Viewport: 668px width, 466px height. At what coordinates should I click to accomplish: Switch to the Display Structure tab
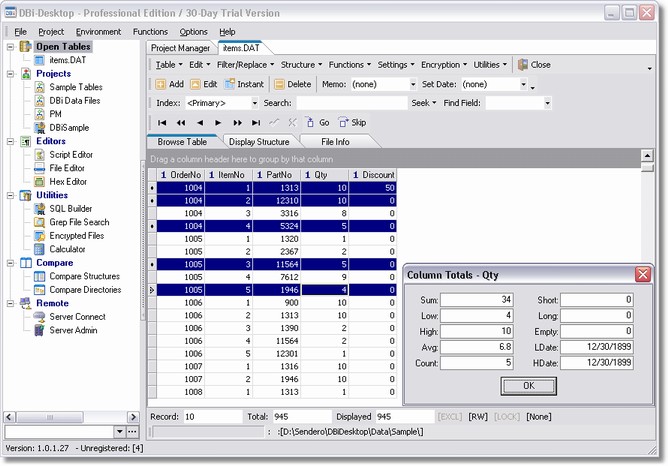(259, 142)
